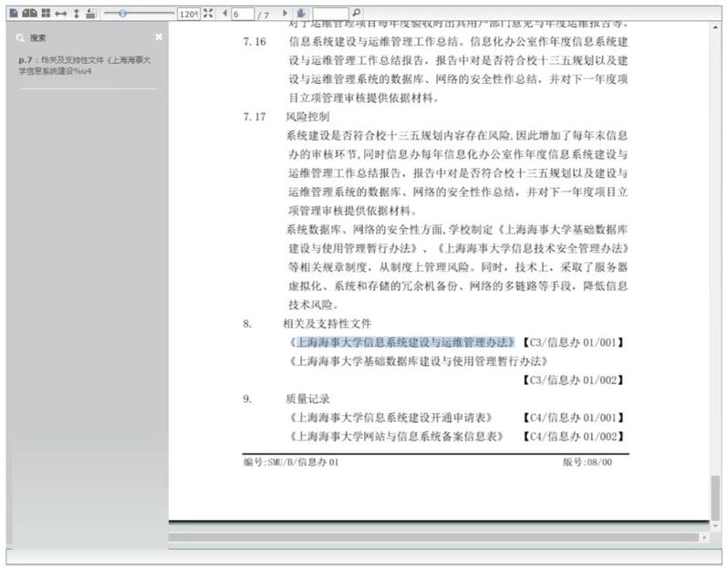Screen dimensions: 728x570
Task: Click the zoom percentage field showing 120%
Action: coord(188,15)
